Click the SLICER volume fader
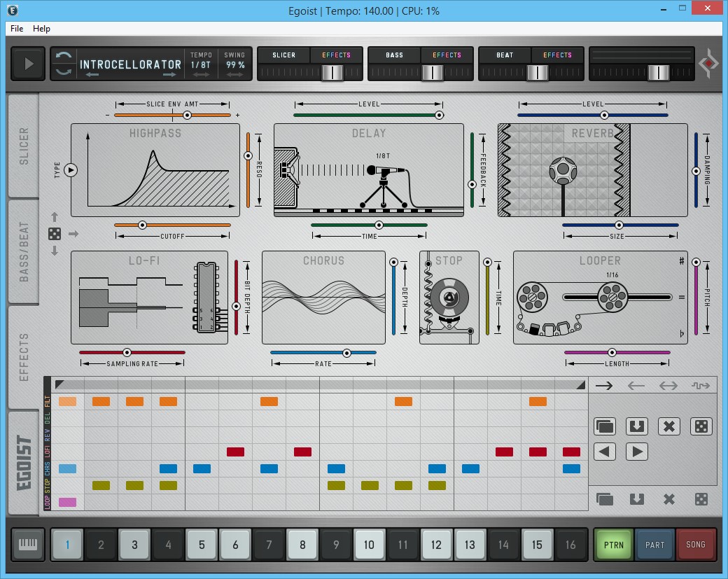Viewport: 728px width, 579px height. click(332, 72)
